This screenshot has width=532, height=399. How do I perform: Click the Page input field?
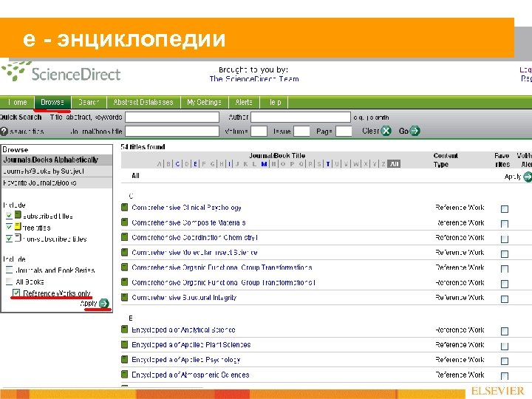pos(344,131)
